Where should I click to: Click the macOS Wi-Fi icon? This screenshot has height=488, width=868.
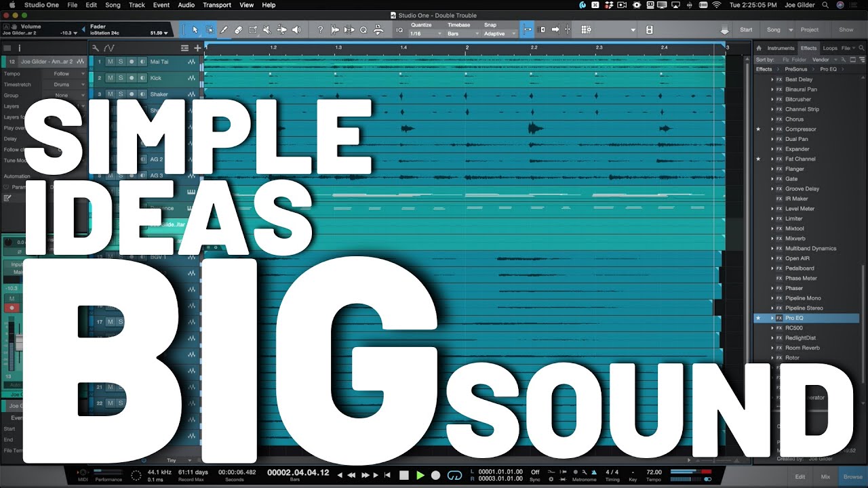(x=716, y=5)
